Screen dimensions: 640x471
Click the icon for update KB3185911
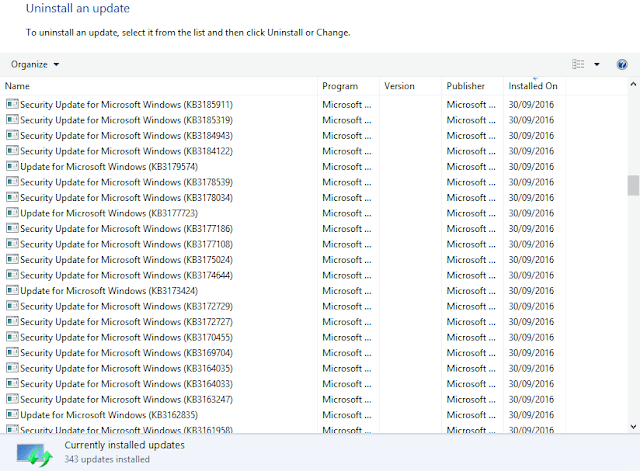12,104
